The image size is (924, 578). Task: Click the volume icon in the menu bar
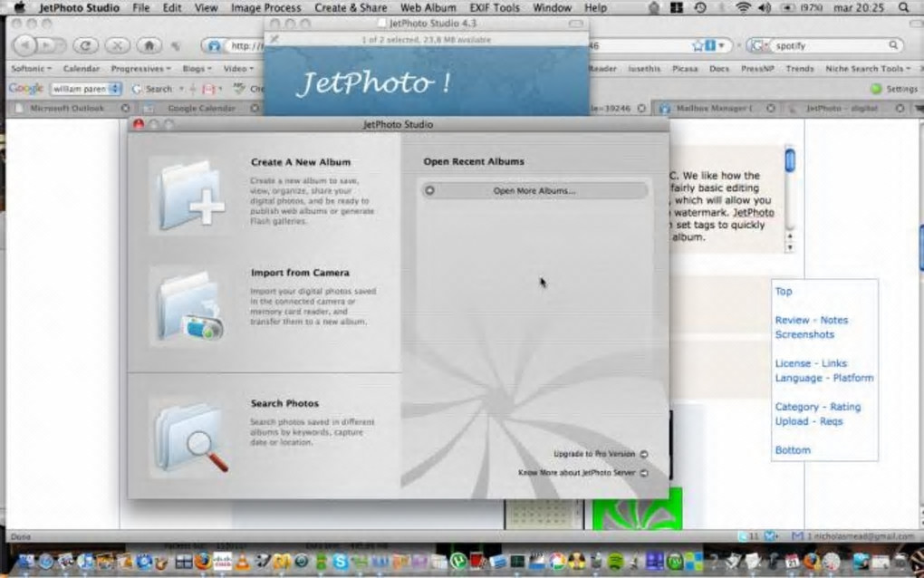click(x=765, y=7)
